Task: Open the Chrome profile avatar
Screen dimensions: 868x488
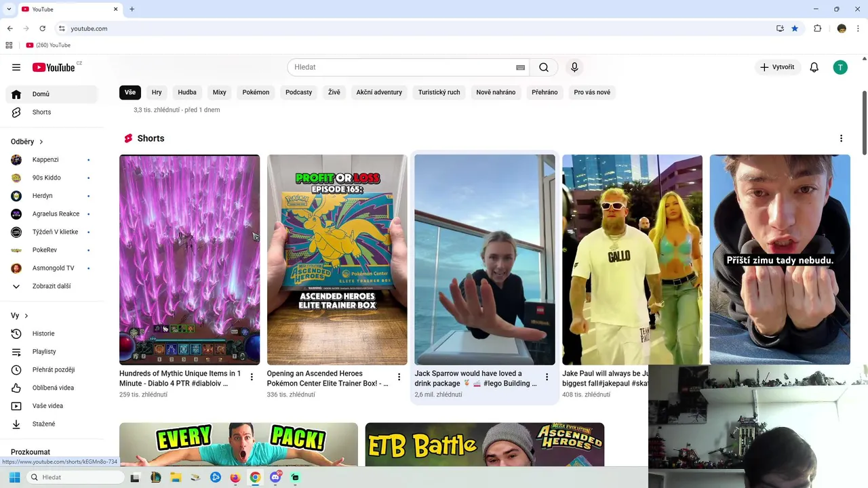Action: click(x=842, y=28)
